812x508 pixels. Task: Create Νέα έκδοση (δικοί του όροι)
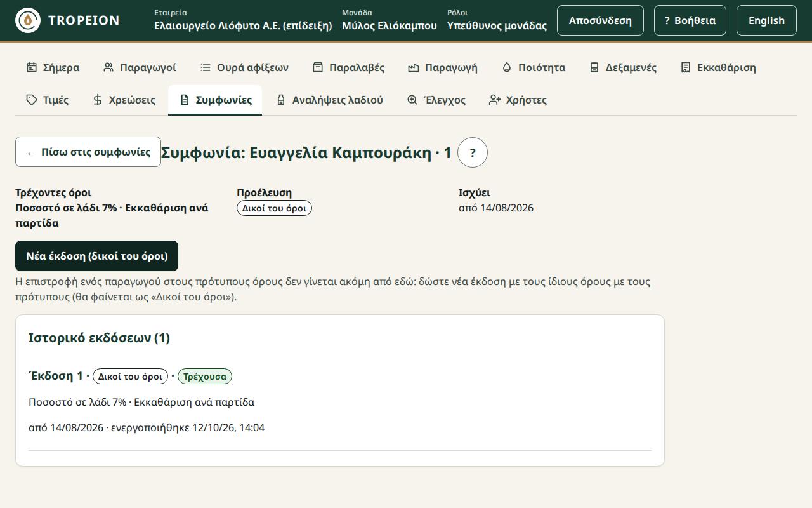(96, 256)
